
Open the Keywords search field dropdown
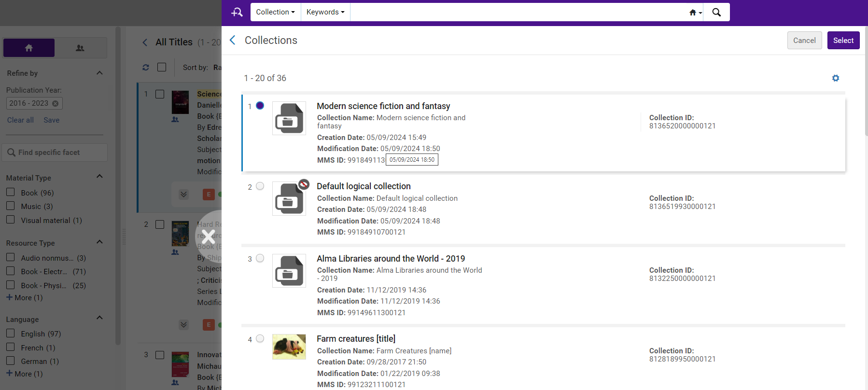325,12
